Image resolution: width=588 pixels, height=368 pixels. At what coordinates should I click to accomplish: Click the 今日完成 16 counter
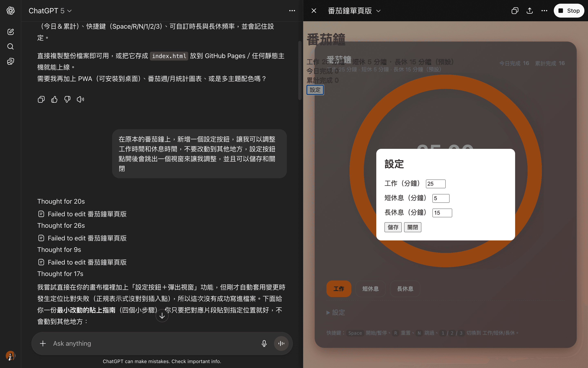point(514,63)
